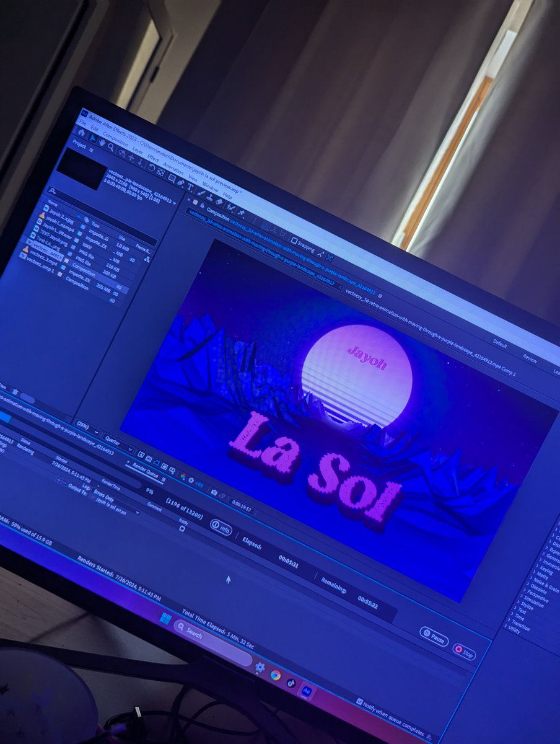560x744 pixels.
Task: Open TikTok from the Windows taskbar
Action: pyautogui.click(x=291, y=683)
